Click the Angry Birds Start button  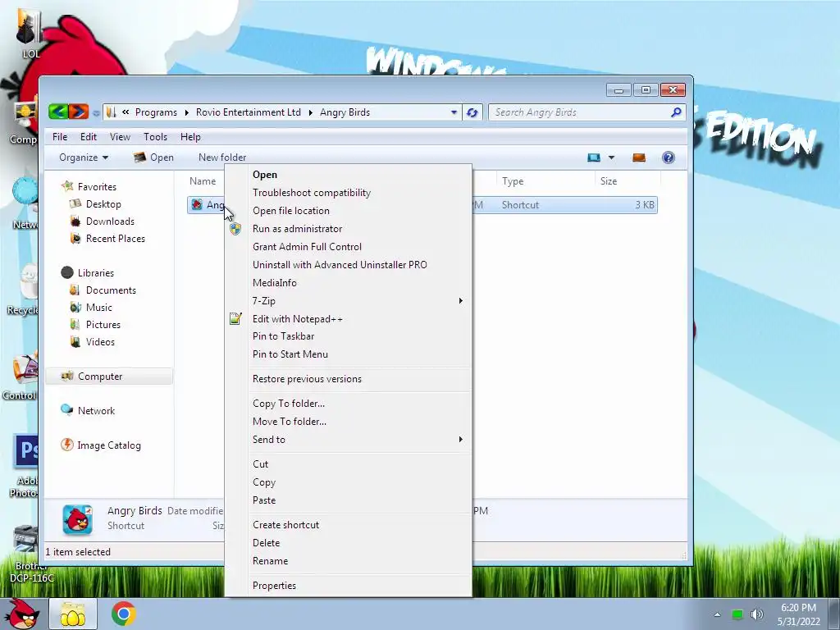click(x=21, y=614)
